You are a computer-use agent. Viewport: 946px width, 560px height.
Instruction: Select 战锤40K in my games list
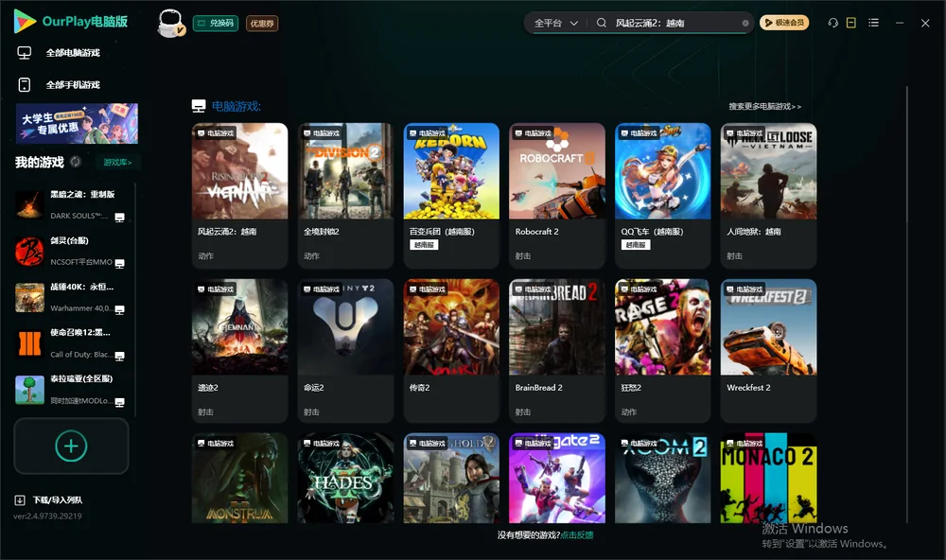tap(71, 297)
